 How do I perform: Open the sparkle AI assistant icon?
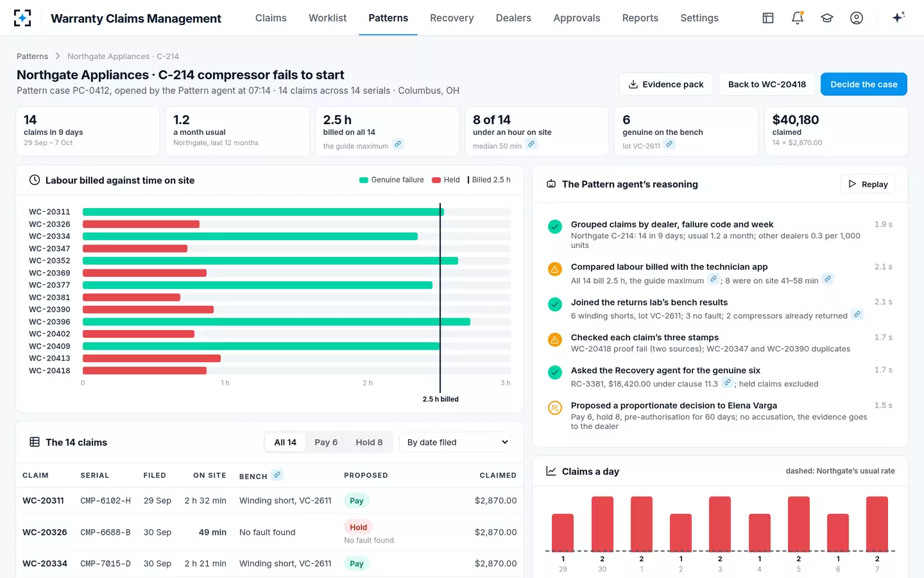[898, 17]
